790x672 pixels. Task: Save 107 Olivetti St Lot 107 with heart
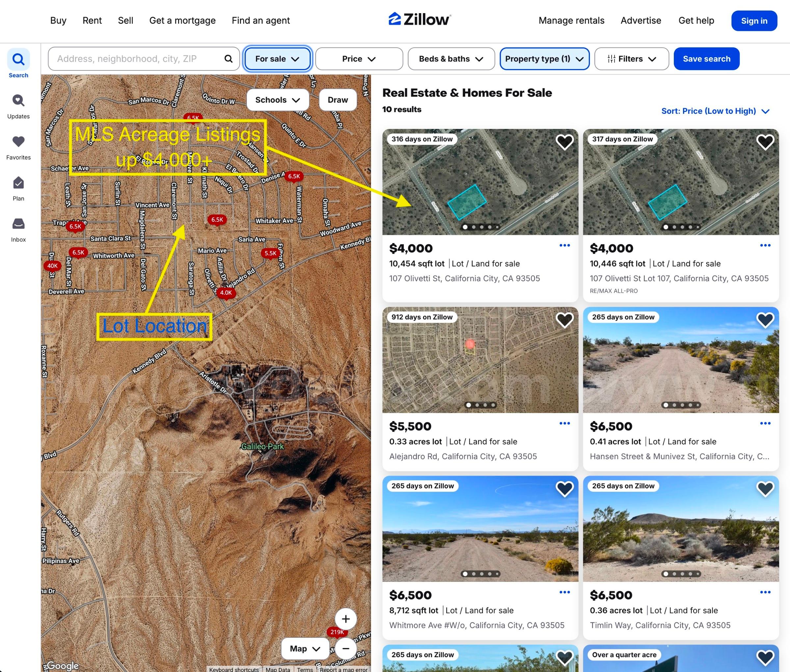coord(765,142)
